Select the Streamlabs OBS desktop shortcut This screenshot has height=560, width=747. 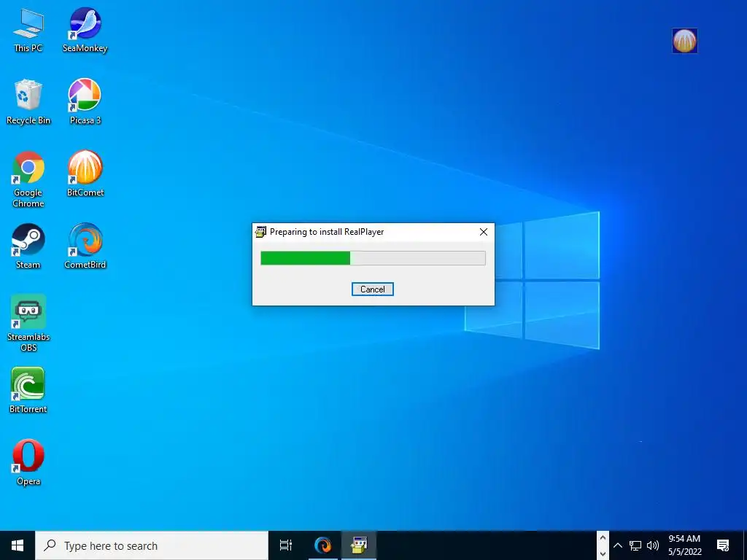28,323
